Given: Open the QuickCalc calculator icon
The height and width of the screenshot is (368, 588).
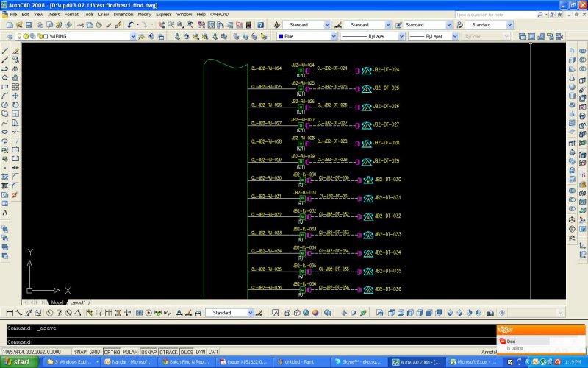Looking at the screenshot, I should point(248,25).
